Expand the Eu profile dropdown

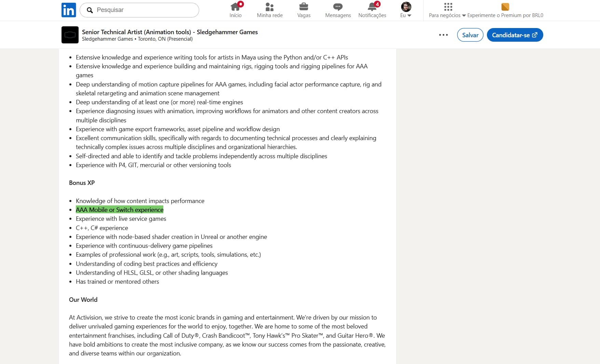coord(406,15)
